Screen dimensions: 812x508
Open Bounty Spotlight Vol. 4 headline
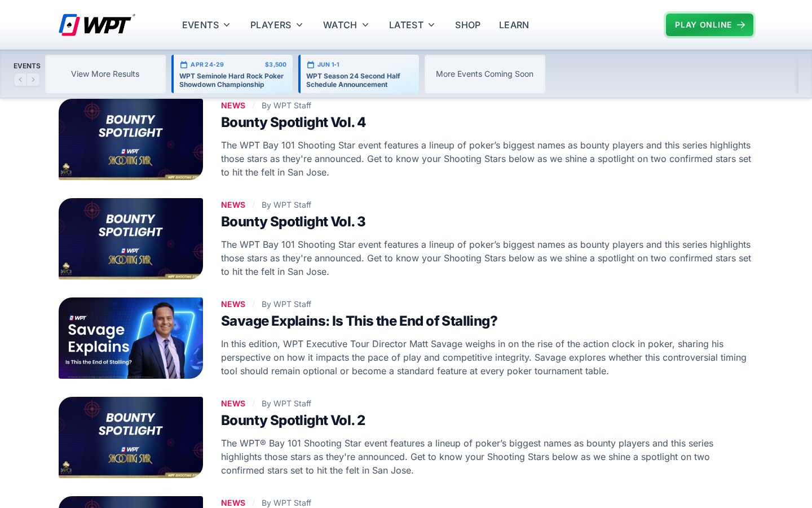293,122
